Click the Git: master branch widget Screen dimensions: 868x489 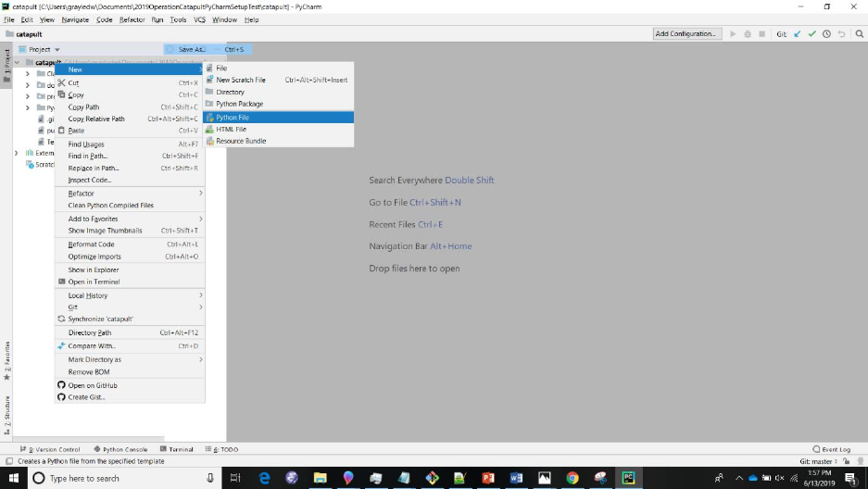click(x=818, y=461)
